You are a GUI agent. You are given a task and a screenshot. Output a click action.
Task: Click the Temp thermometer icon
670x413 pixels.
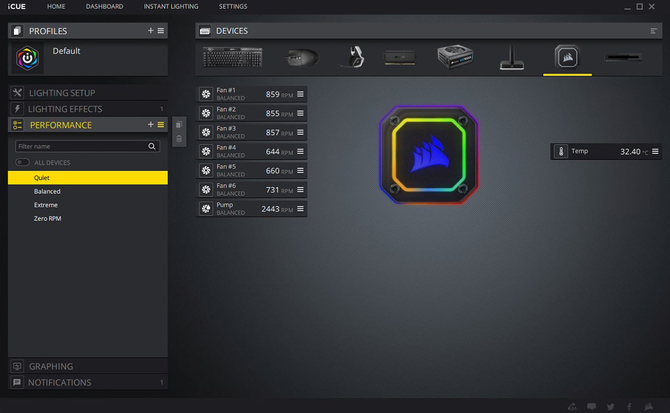pos(561,151)
